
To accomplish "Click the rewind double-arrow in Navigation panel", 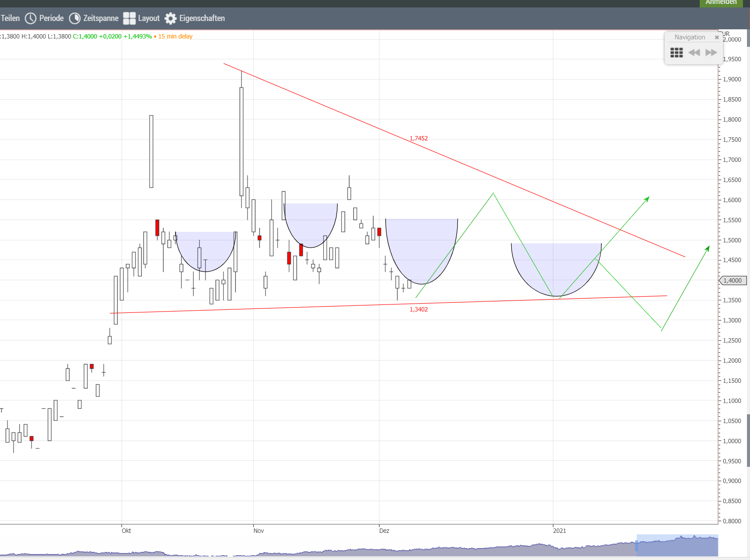I will 694,52.
